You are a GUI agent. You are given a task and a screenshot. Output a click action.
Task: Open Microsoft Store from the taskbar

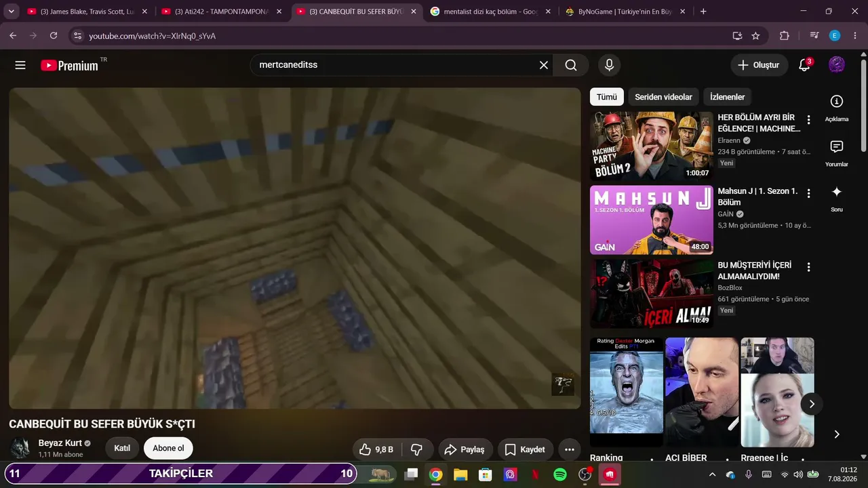click(x=486, y=474)
